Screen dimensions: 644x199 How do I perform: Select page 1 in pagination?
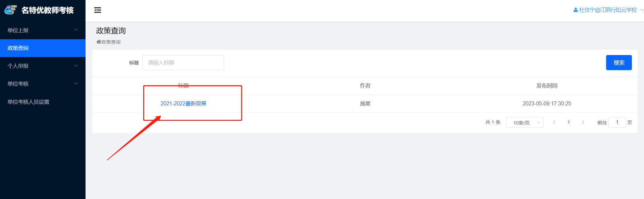coord(569,122)
